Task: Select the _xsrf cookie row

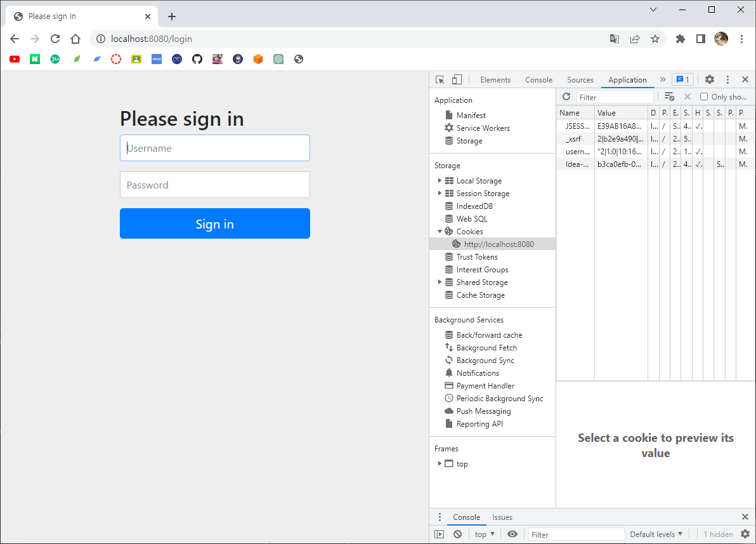Action: (656, 138)
